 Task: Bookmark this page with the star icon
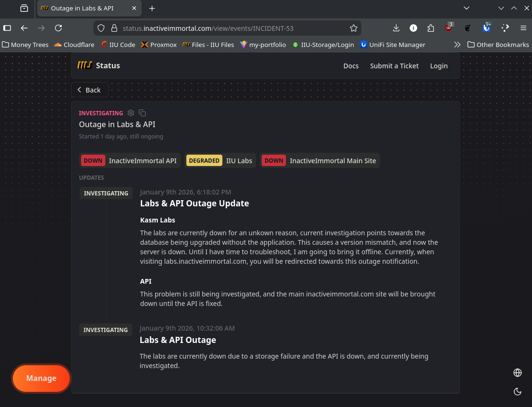coord(354,28)
